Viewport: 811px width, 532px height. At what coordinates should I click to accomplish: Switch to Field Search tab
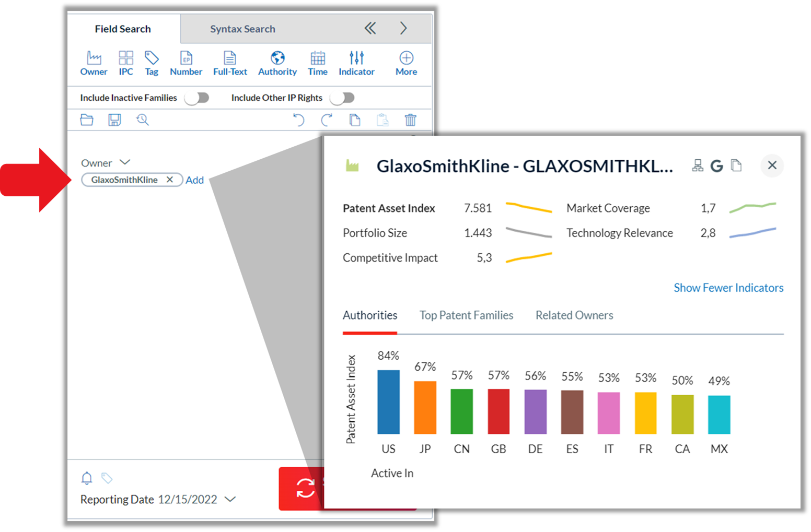click(123, 29)
